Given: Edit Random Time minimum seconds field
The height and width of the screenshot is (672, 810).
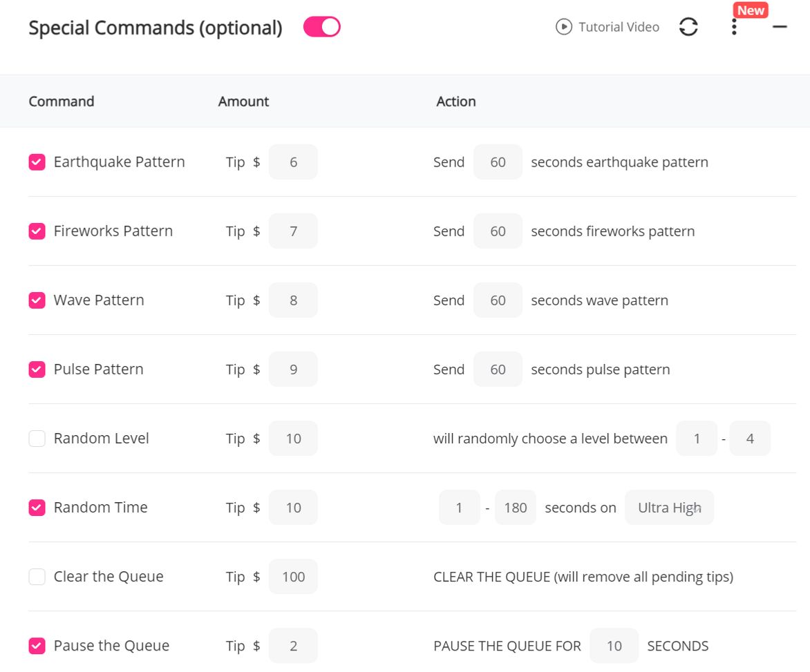Looking at the screenshot, I should 459,508.
